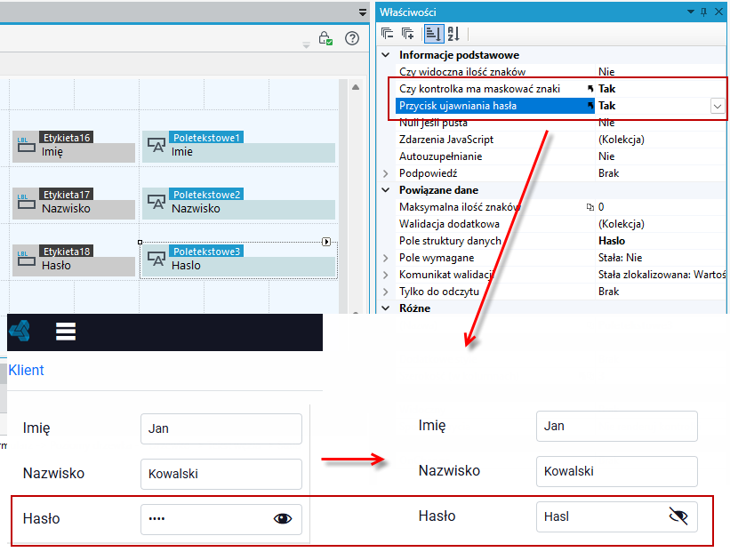Click the designer scrollbar up arrow
730x560 pixels.
click(x=356, y=87)
